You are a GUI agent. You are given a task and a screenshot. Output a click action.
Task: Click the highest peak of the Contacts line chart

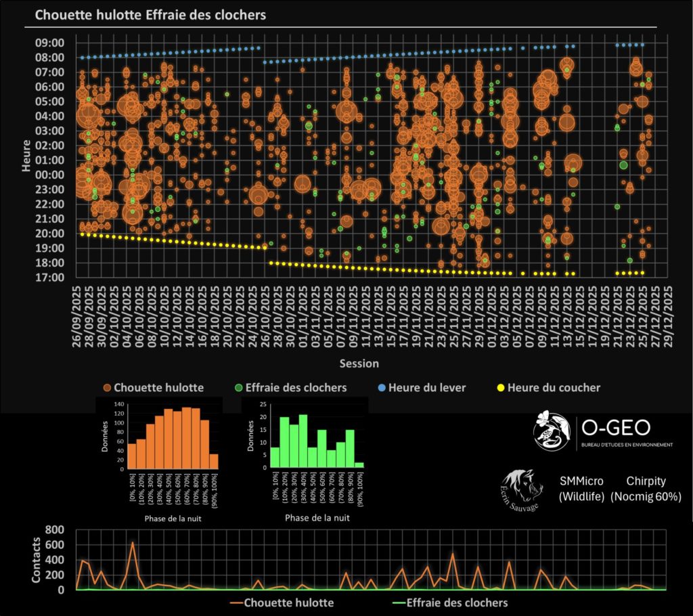click(133, 542)
